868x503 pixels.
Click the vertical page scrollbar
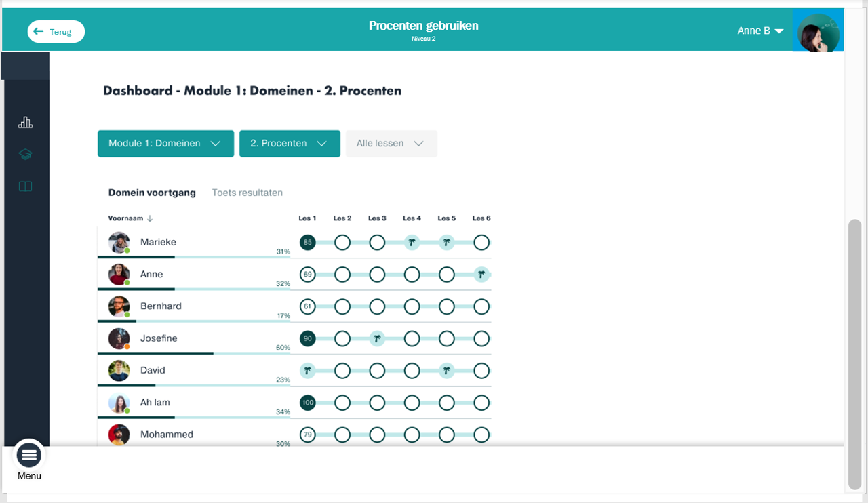855,354
